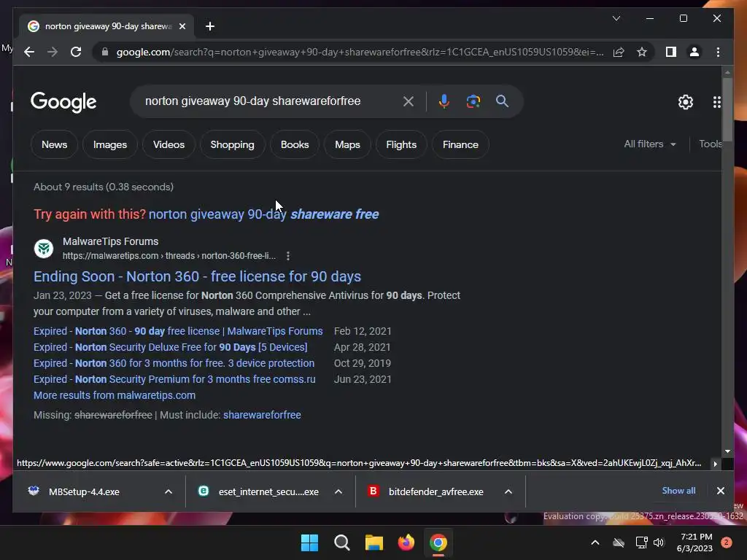Select the Flights filter tab
Viewport: 747px width, 560px height.
point(401,144)
